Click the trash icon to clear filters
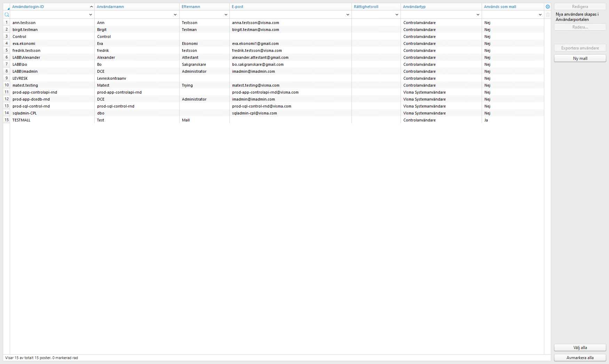The width and height of the screenshot is (609, 364). 547,14
